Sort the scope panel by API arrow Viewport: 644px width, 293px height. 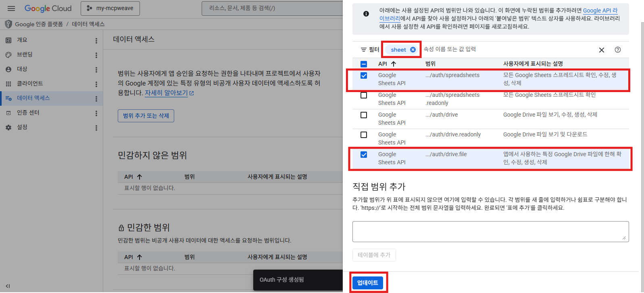[394, 64]
